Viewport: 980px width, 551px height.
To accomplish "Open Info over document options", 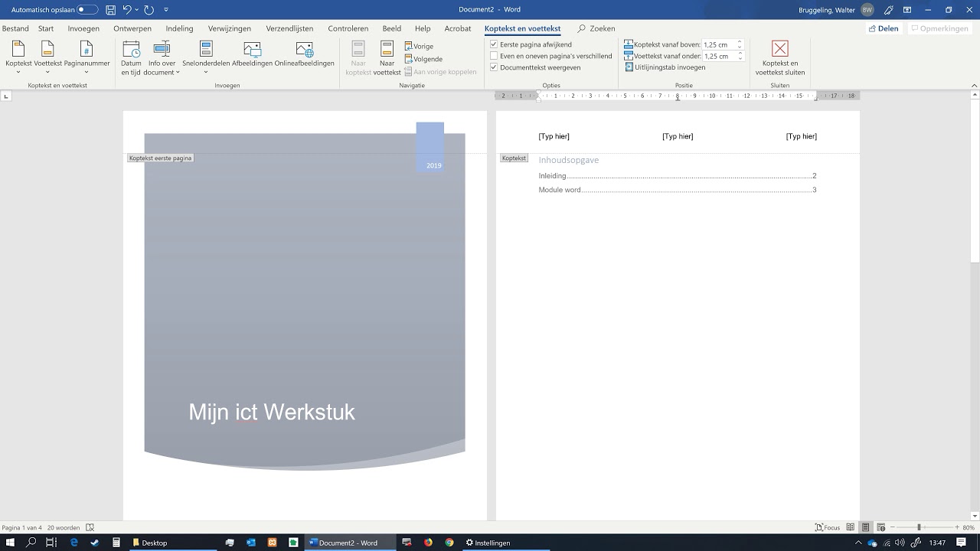I will [162, 57].
